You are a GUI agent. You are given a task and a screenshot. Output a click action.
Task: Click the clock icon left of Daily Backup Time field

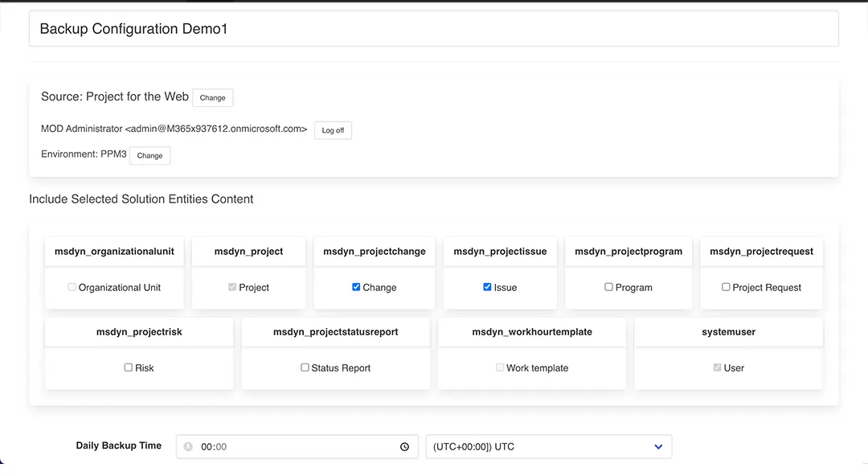point(188,447)
